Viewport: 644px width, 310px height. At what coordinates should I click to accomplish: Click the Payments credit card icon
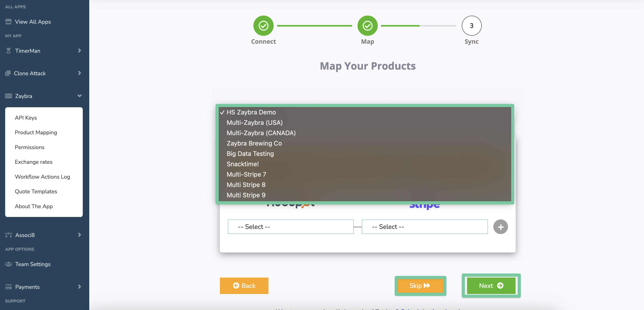[9, 287]
